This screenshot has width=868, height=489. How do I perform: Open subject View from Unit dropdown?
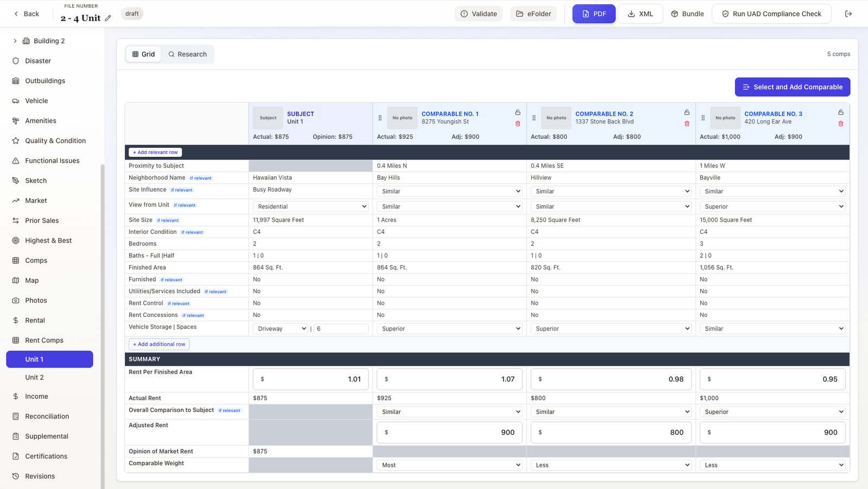(310, 207)
